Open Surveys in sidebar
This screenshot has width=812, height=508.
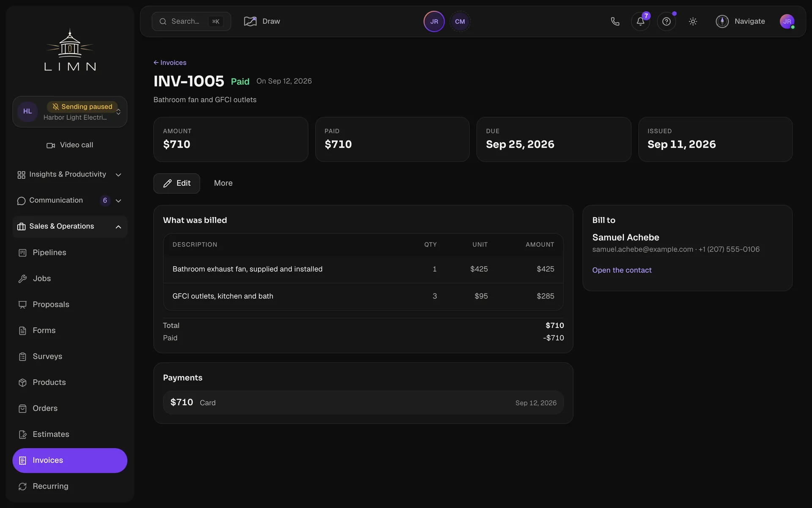coord(70,356)
